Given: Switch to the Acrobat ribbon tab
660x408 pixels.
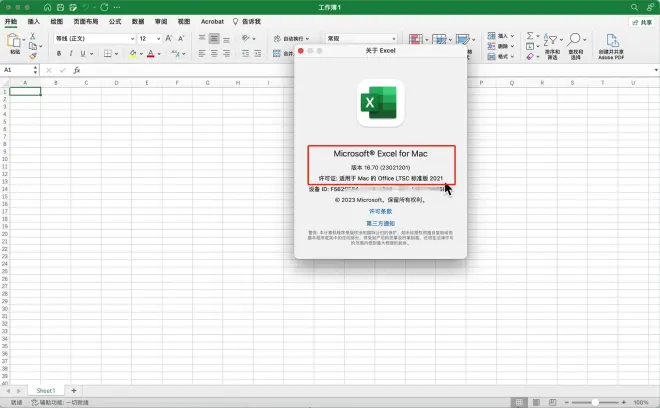Looking at the screenshot, I should point(212,21).
